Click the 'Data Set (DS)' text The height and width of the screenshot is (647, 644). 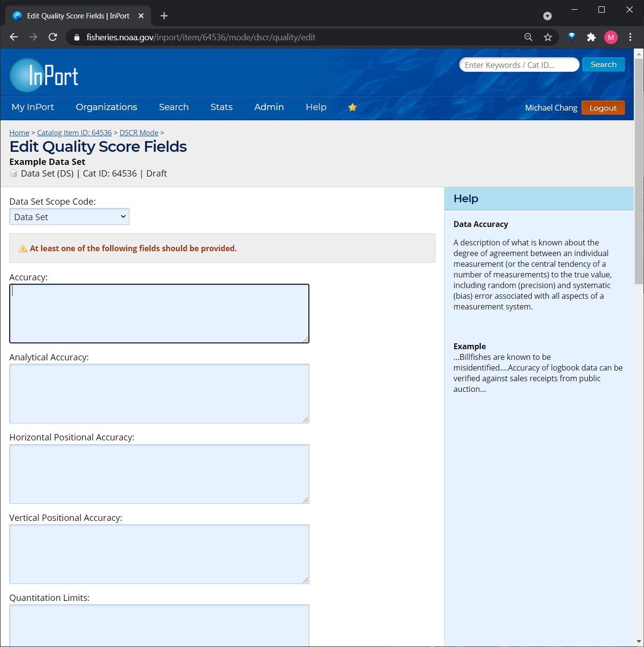click(48, 174)
